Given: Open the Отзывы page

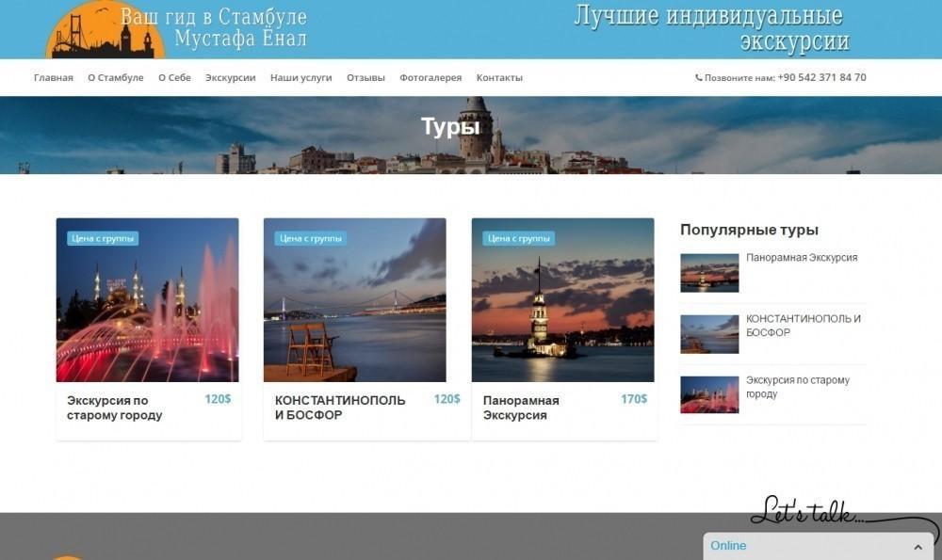Looking at the screenshot, I should (x=365, y=77).
